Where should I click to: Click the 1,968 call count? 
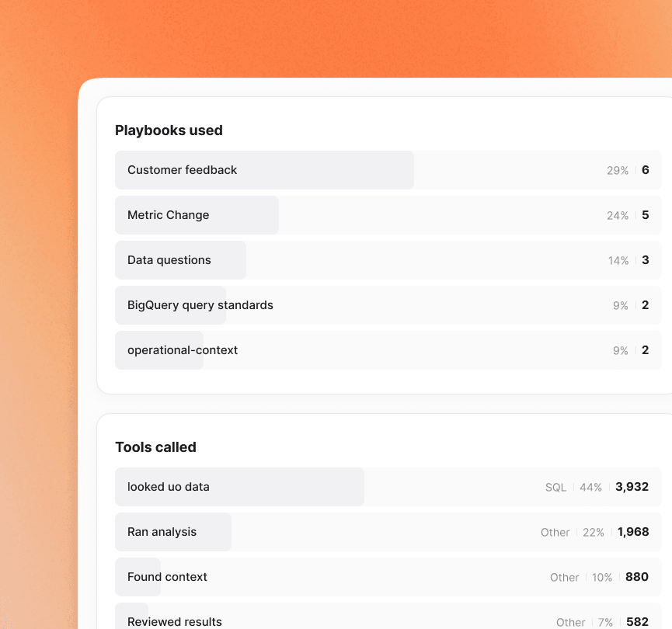click(633, 532)
